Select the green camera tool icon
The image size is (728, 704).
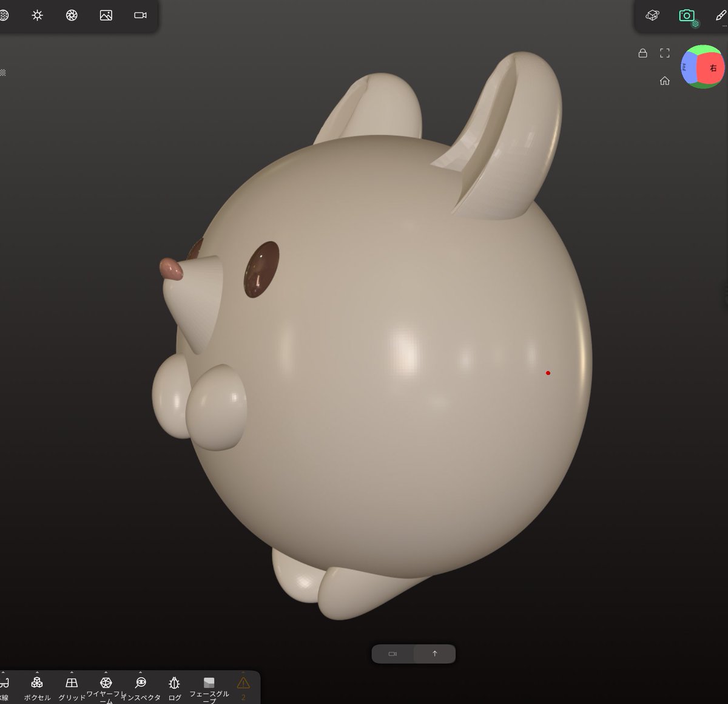tap(686, 15)
